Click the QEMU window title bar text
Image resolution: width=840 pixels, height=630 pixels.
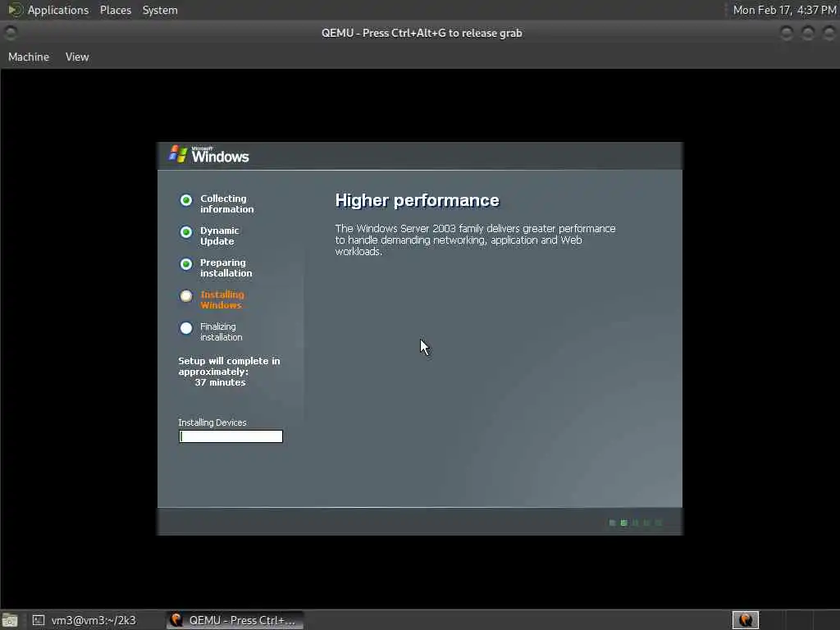[422, 33]
